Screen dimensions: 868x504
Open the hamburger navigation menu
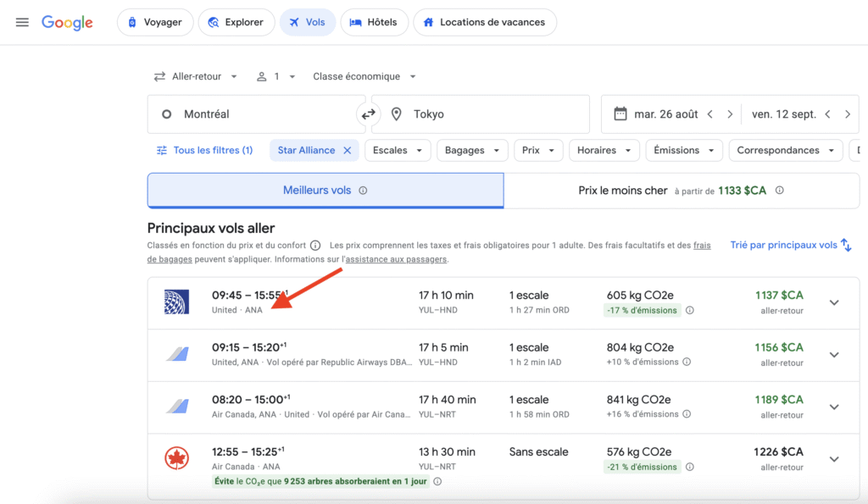(22, 23)
